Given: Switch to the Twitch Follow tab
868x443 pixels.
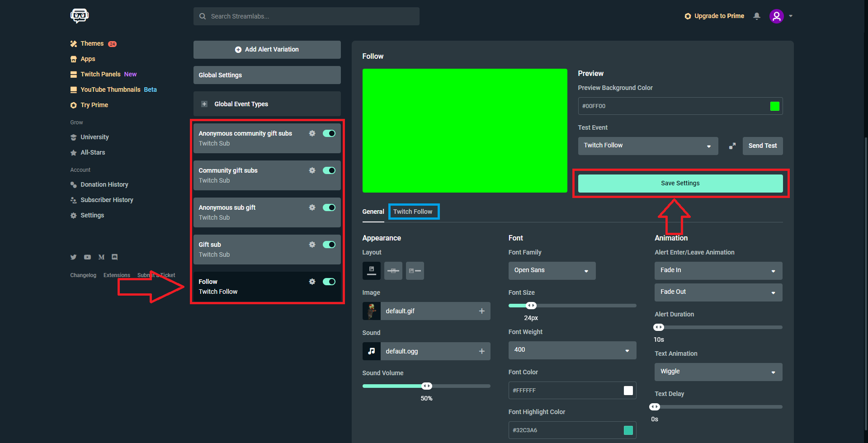Looking at the screenshot, I should click(413, 212).
